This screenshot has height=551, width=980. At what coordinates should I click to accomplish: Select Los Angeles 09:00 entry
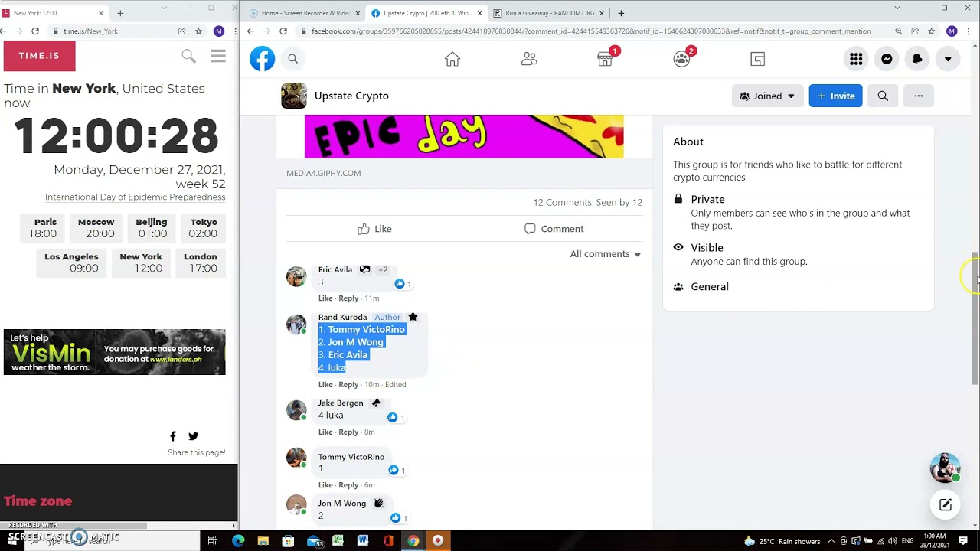click(71, 262)
